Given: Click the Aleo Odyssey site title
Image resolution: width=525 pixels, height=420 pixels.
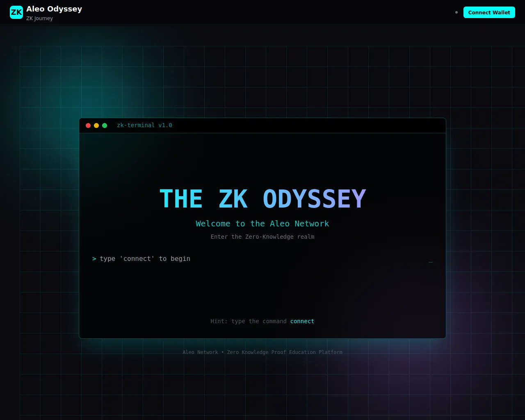Looking at the screenshot, I should pyautogui.click(x=54, y=9).
